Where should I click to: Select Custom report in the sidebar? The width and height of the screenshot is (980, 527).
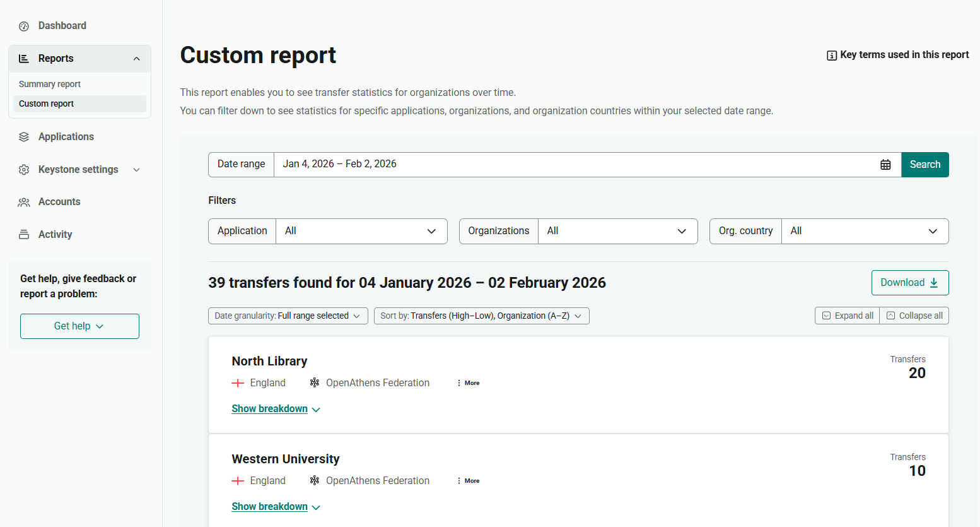tap(45, 103)
